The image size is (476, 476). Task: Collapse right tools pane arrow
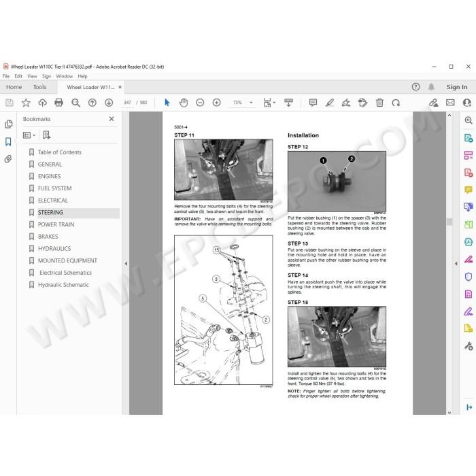click(456, 264)
